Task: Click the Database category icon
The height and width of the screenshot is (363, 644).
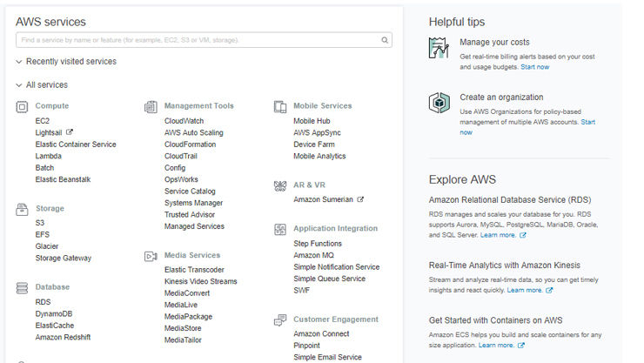Action: 22,287
